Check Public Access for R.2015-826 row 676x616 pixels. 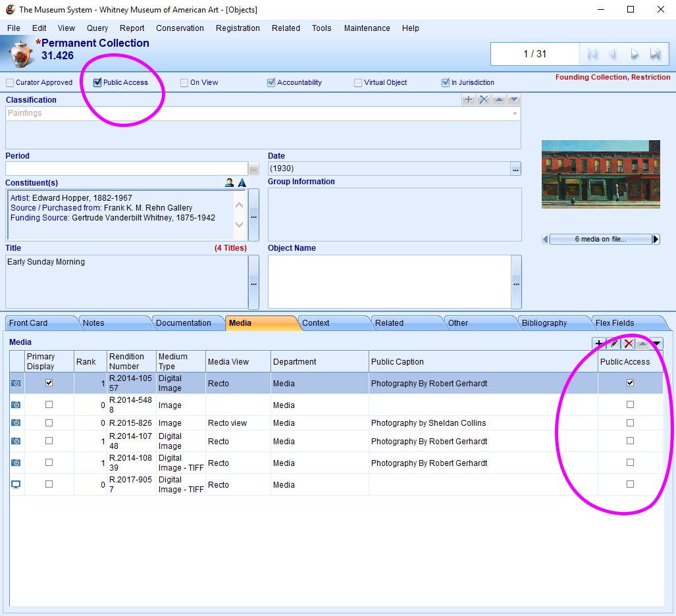point(631,423)
